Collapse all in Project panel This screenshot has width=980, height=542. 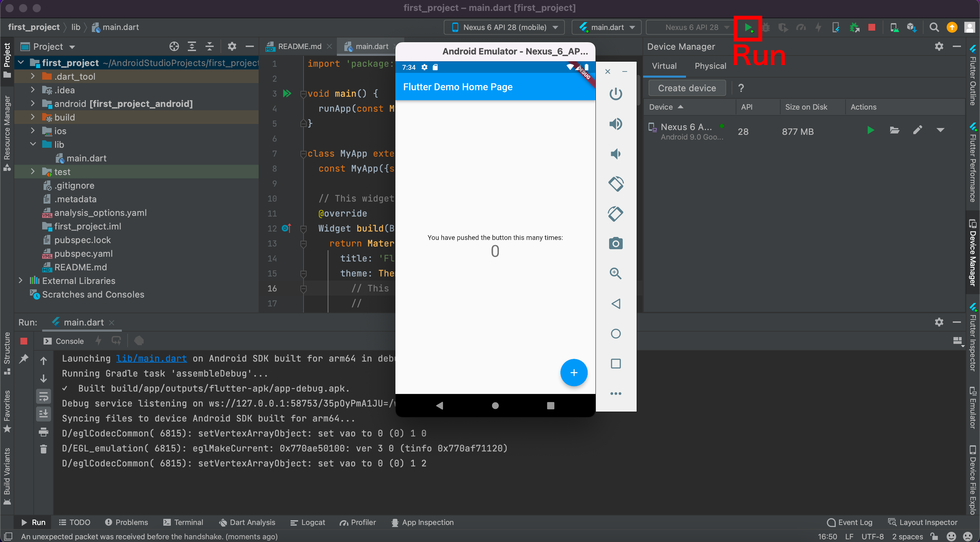point(209,46)
